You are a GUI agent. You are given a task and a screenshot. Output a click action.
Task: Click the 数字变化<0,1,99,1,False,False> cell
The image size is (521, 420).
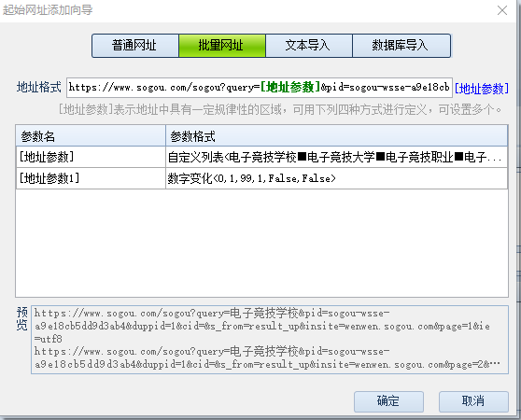pos(336,178)
